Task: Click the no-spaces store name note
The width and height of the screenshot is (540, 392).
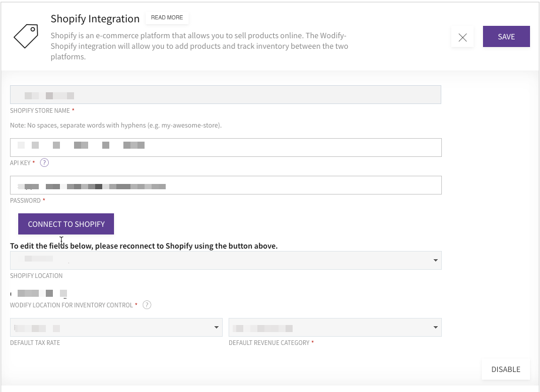Action: pyautogui.click(x=116, y=125)
